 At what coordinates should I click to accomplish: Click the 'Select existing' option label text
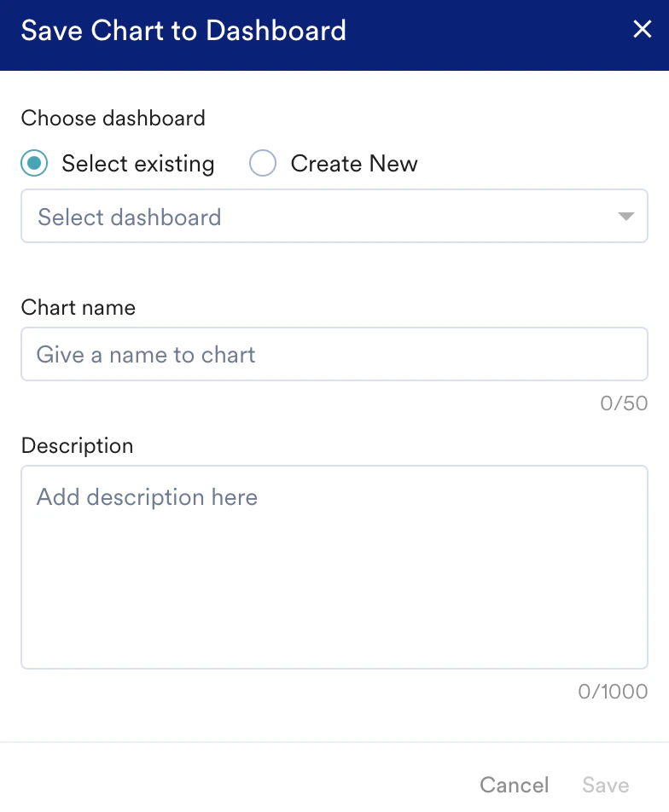[138, 164]
